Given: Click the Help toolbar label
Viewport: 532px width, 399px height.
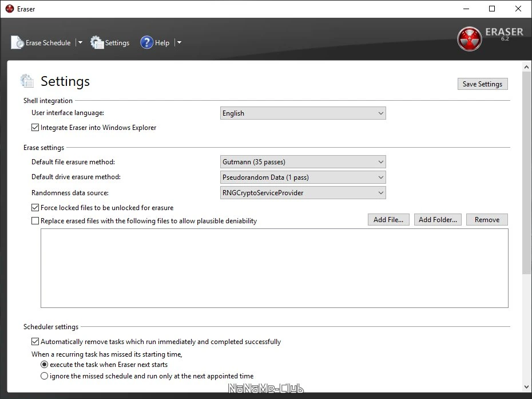Looking at the screenshot, I should [162, 43].
